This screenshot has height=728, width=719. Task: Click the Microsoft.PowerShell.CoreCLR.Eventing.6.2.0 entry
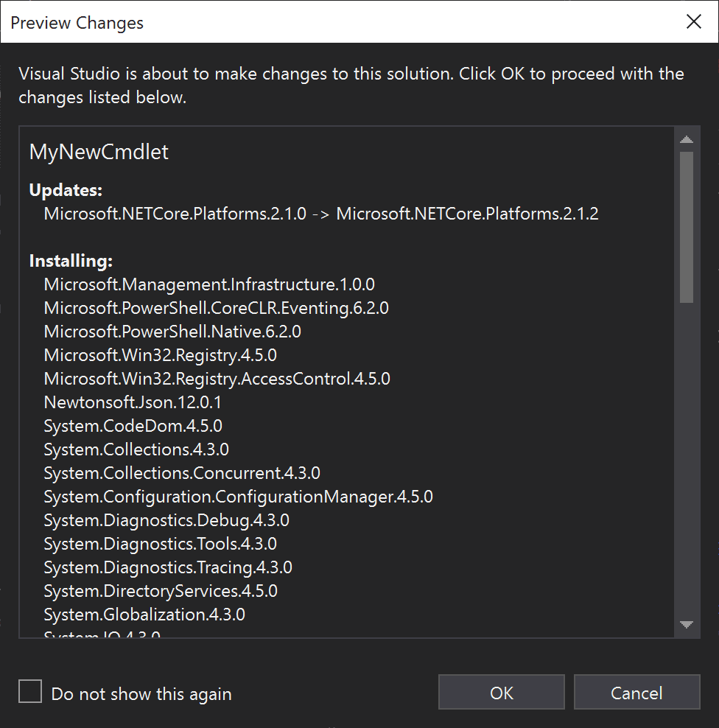(x=216, y=308)
